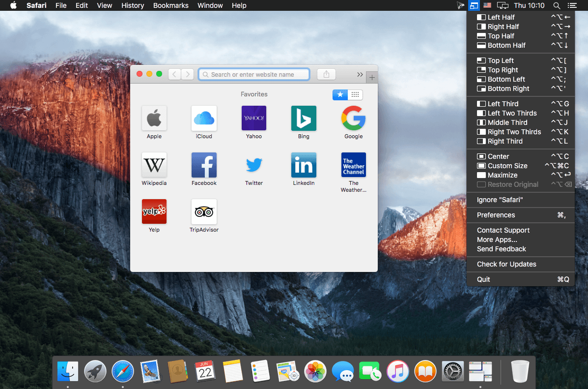Open the Bing favorite
The width and height of the screenshot is (588, 389).
click(x=304, y=119)
